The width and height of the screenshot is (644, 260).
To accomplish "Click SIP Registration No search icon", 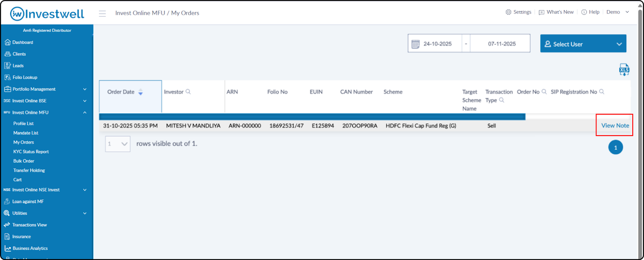I will click(x=602, y=92).
